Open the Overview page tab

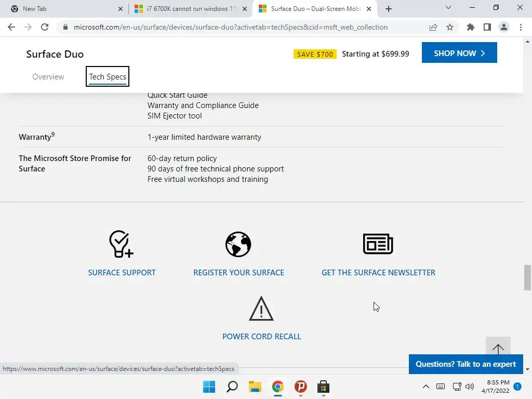[x=48, y=77]
